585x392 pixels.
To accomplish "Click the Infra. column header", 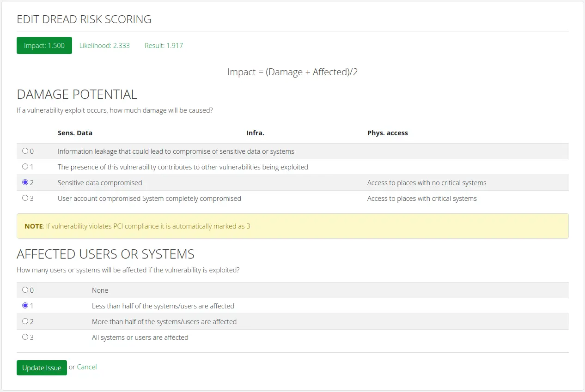I will tap(255, 133).
